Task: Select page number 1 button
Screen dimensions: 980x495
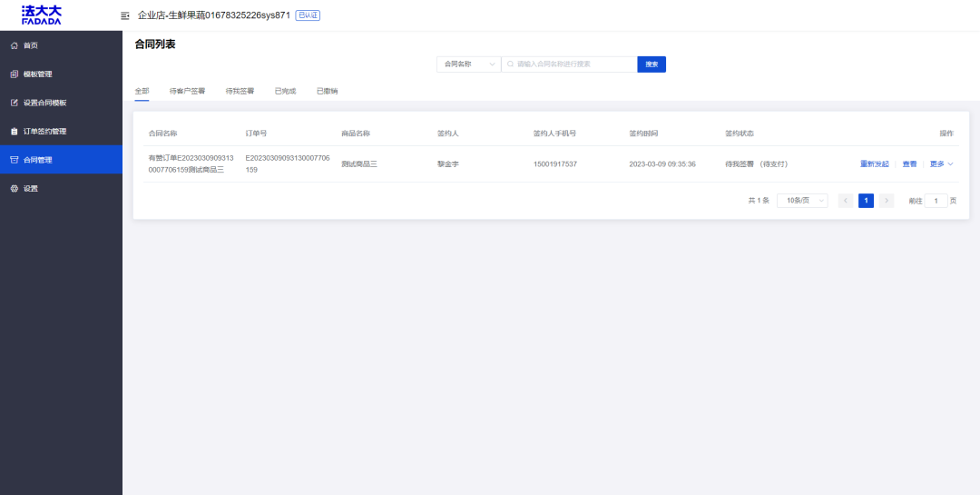Action: tap(866, 201)
